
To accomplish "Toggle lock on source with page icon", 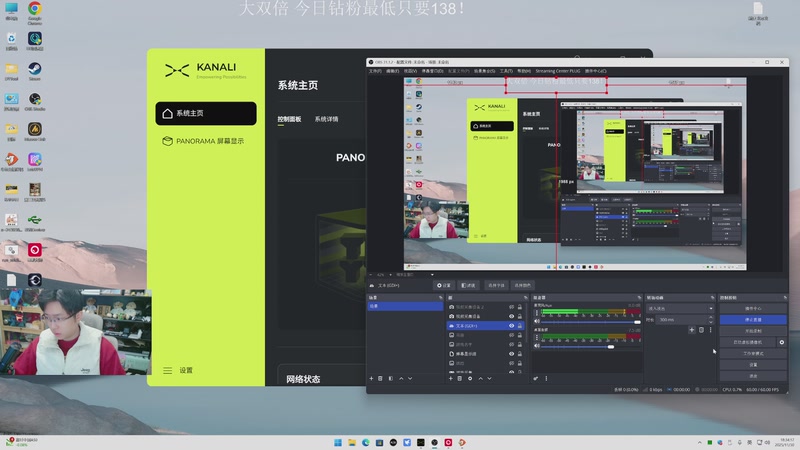I will (520, 354).
